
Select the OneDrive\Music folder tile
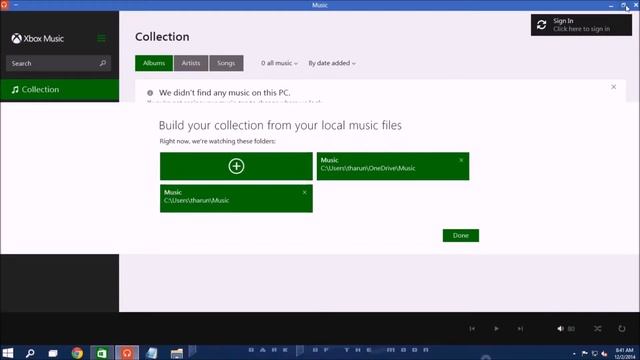click(393, 166)
